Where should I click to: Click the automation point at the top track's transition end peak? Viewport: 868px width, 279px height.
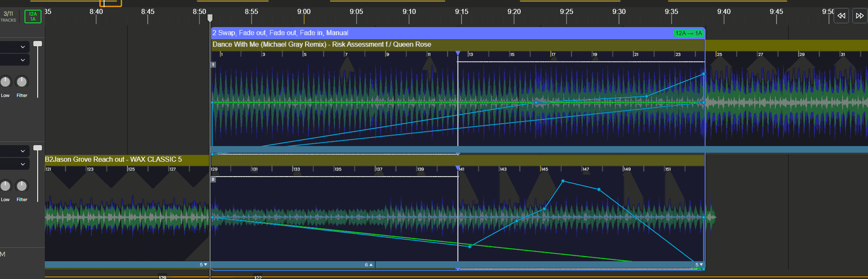pyautogui.click(x=703, y=74)
